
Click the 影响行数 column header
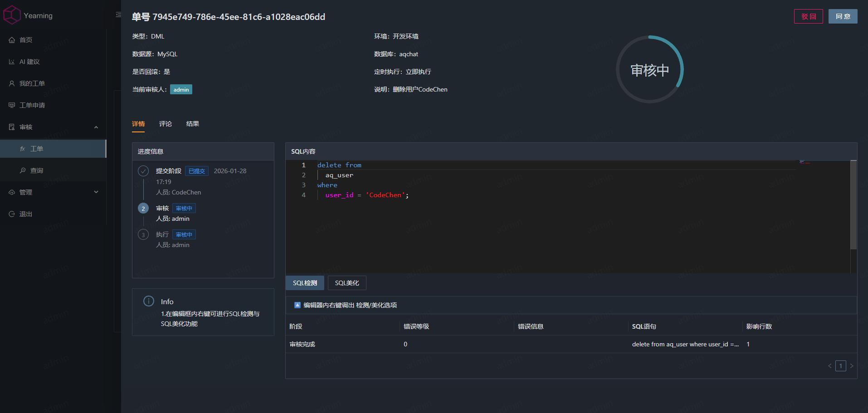759,326
